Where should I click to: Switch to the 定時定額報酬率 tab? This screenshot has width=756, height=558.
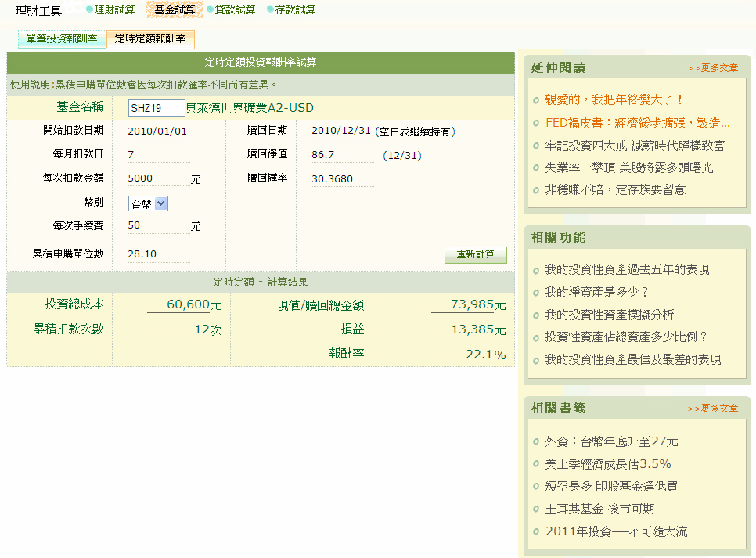click(x=150, y=38)
